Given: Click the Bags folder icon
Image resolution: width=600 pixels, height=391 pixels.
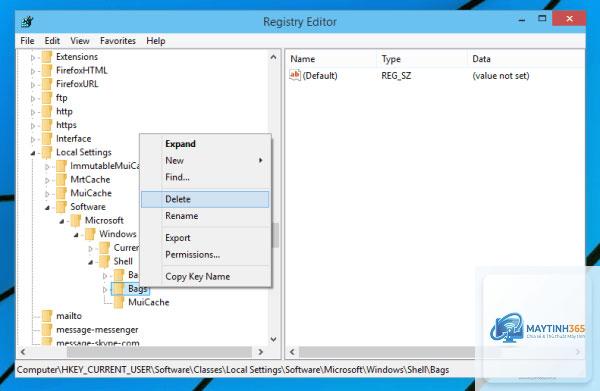Looking at the screenshot, I should coord(119,288).
